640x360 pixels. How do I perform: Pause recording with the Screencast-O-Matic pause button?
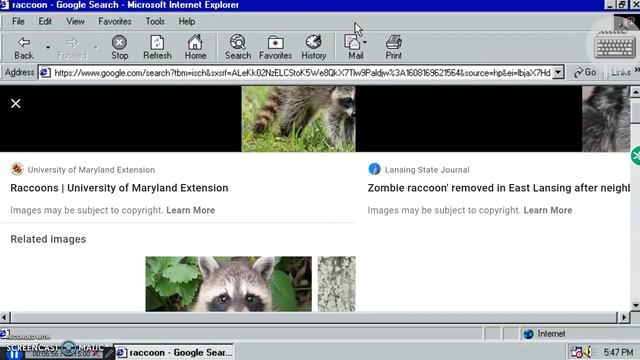tap(14, 355)
